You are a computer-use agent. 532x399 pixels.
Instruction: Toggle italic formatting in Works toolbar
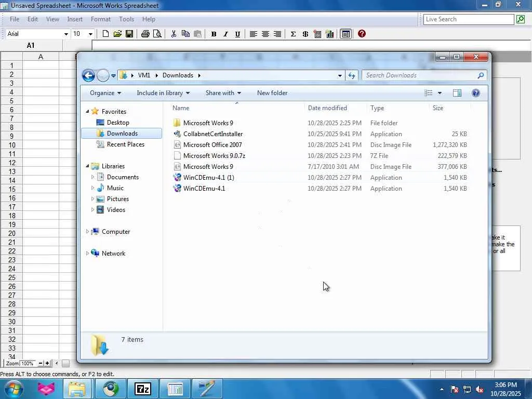tap(225, 34)
